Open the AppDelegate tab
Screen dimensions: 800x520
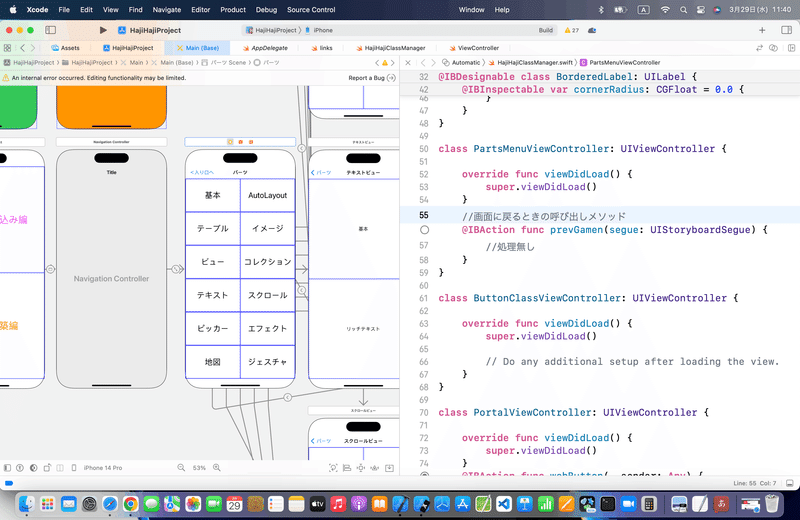click(265, 48)
